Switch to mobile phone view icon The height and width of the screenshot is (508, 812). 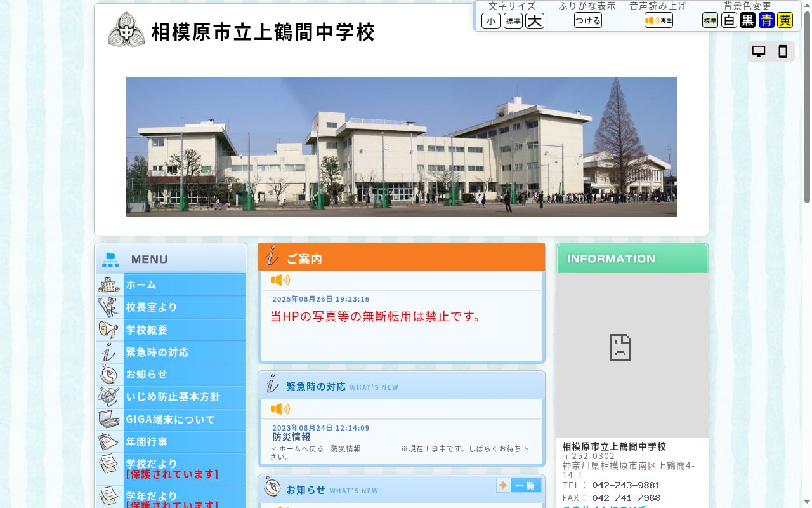point(783,51)
